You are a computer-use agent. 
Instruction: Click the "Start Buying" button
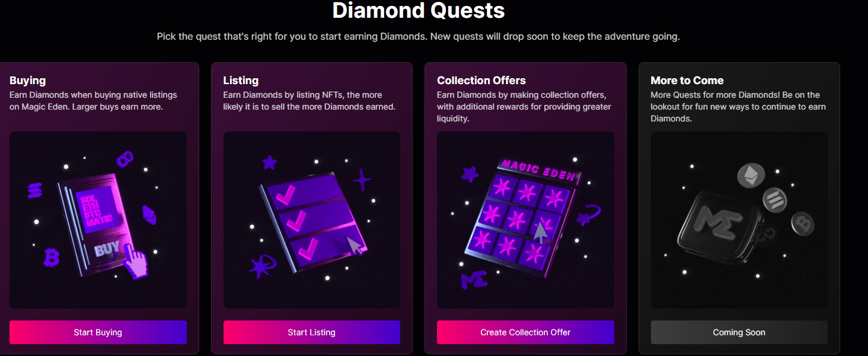pyautogui.click(x=98, y=332)
